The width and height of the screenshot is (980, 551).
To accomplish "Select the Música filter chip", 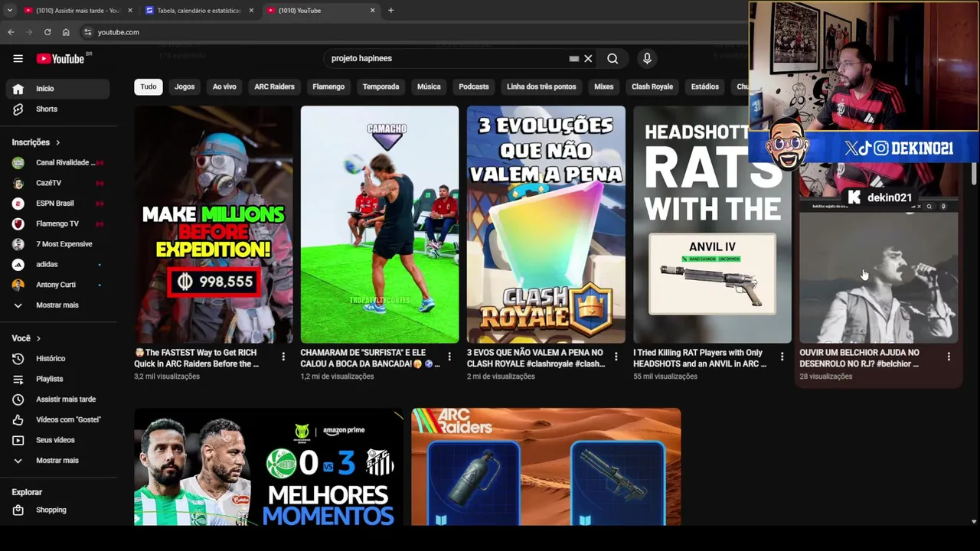I will coord(429,86).
